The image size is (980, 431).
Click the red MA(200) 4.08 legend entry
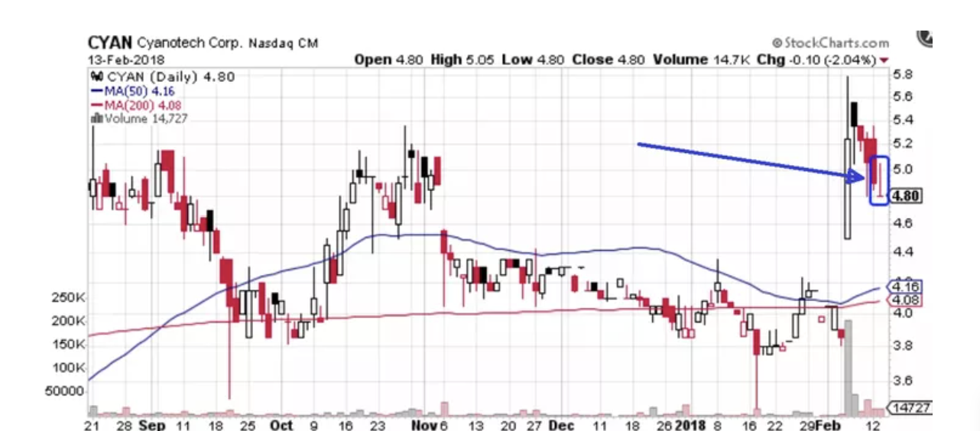(126, 105)
